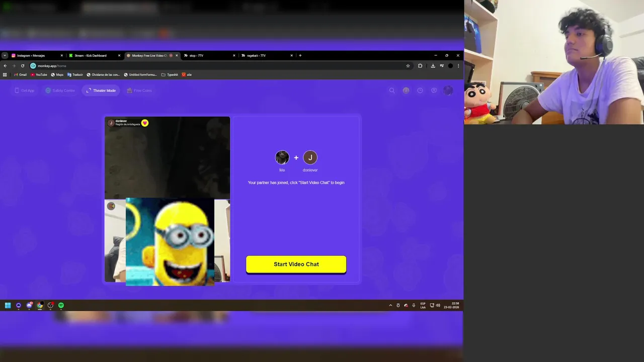The height and width of the screenshot is (362, 644).
Task: Click the browser back arrow
Action: pyautogui.click(x=5, y=66)
